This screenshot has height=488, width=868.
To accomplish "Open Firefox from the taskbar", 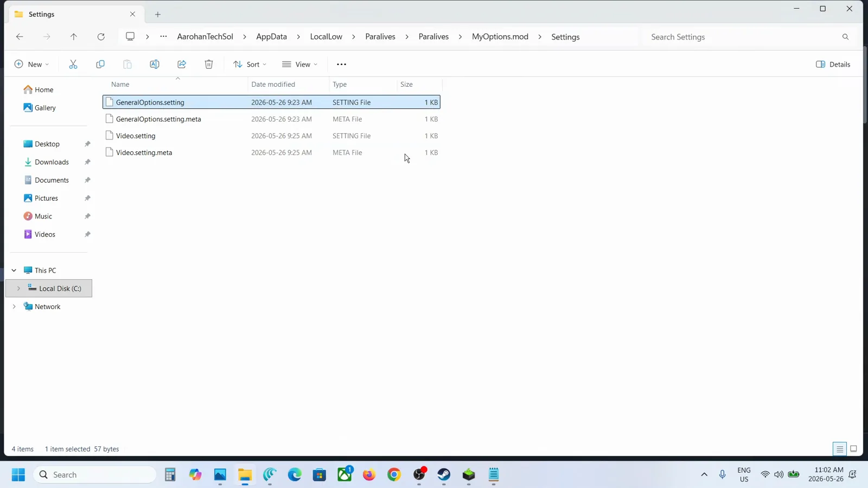I will pyautogui.click(x=369, y=475).
